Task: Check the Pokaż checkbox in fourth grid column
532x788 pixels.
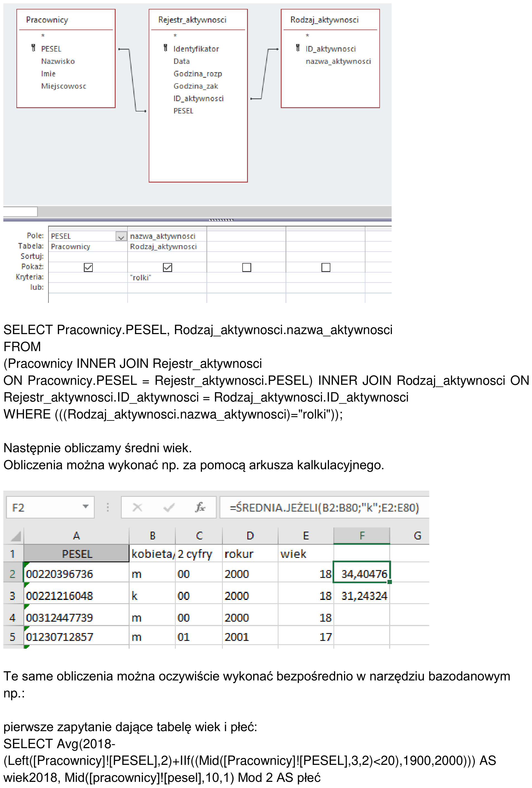Action: (326, 267)
